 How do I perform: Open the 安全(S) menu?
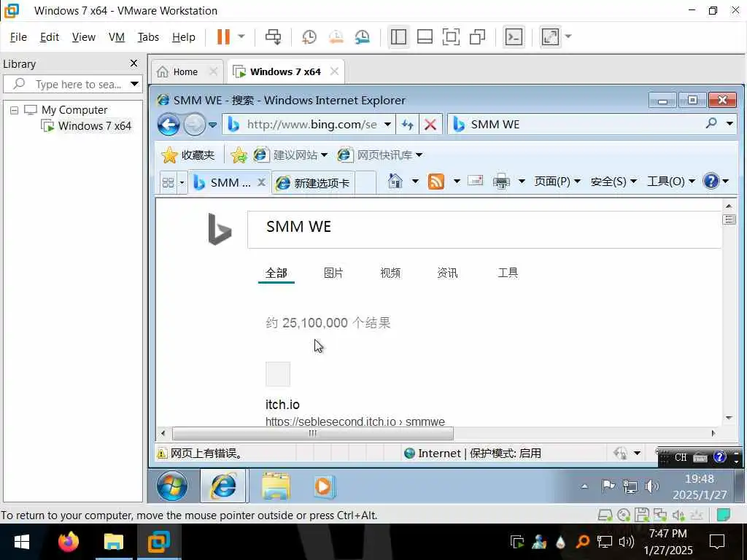point(613,182)
